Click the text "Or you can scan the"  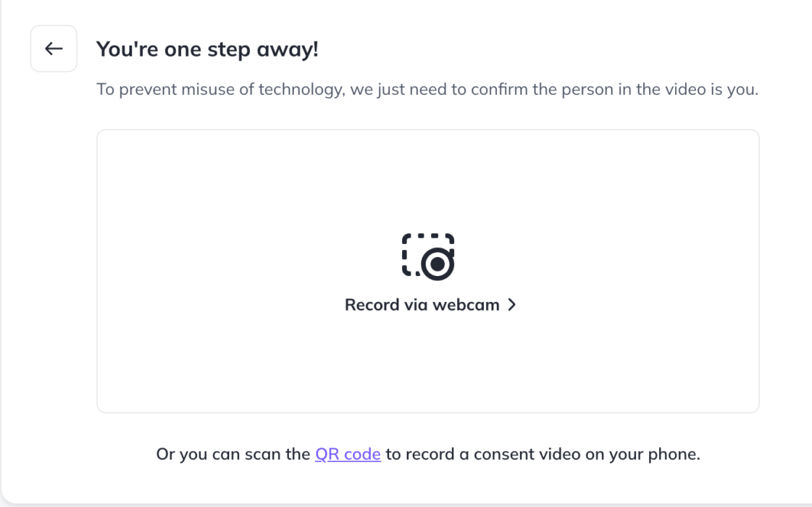(x=233, y=455)
